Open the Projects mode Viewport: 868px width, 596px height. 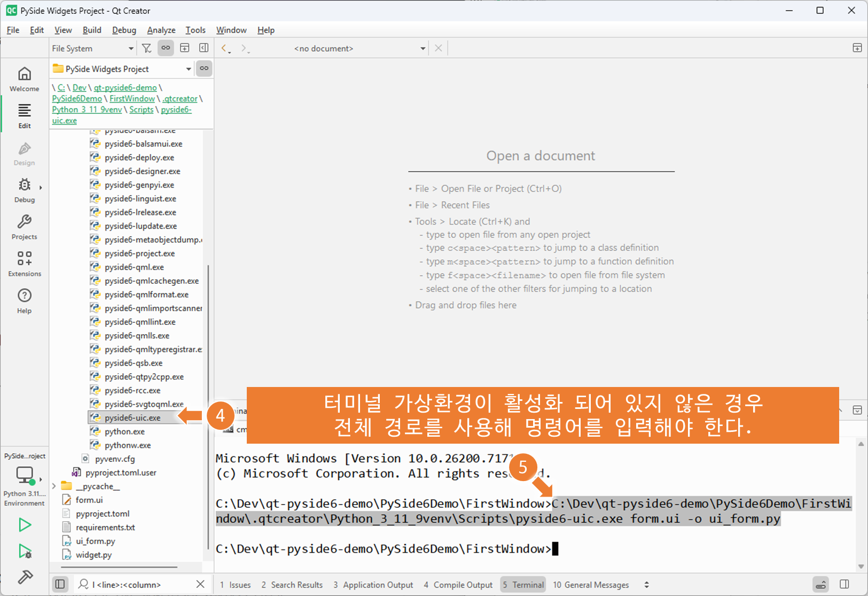pyautogui.click(x=25, y=227)
